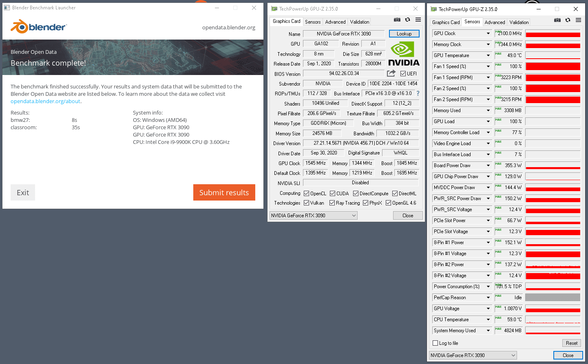Click the Exit button in Blender Benchmark

23,192
